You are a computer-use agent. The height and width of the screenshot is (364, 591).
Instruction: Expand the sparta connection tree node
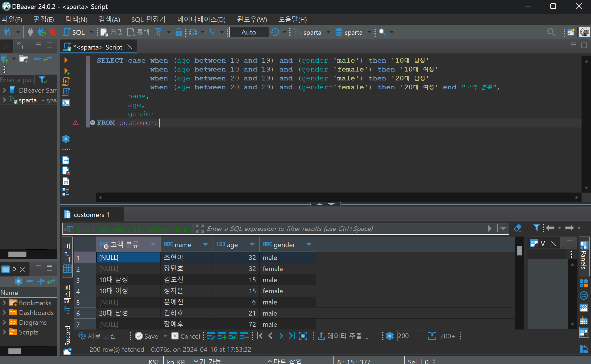(x=4, y=100)
